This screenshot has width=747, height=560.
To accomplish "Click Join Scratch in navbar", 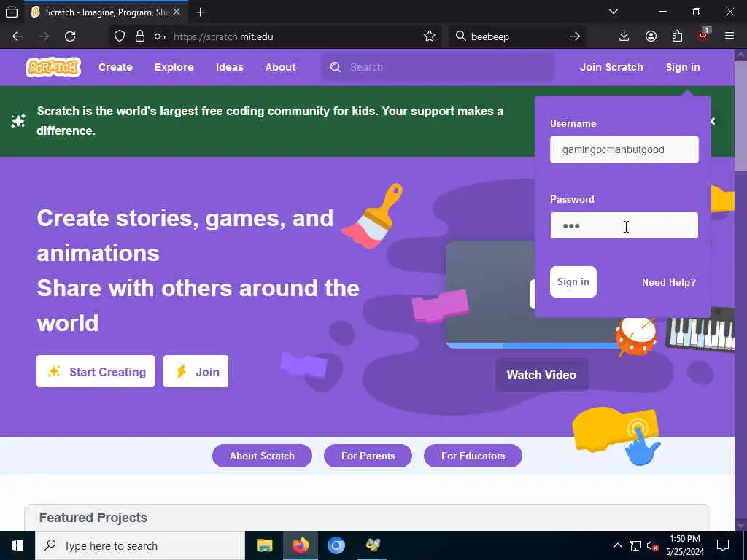I will pos(611,67).
